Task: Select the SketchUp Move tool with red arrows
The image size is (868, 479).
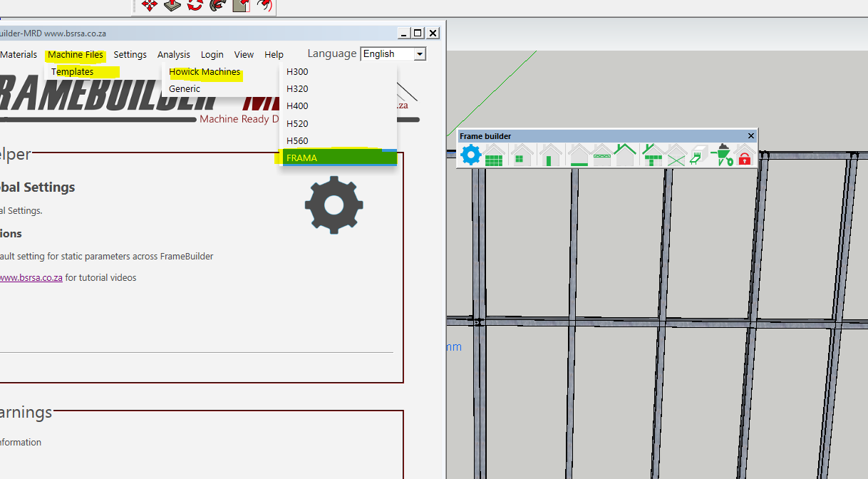Action: coord(150,5)
